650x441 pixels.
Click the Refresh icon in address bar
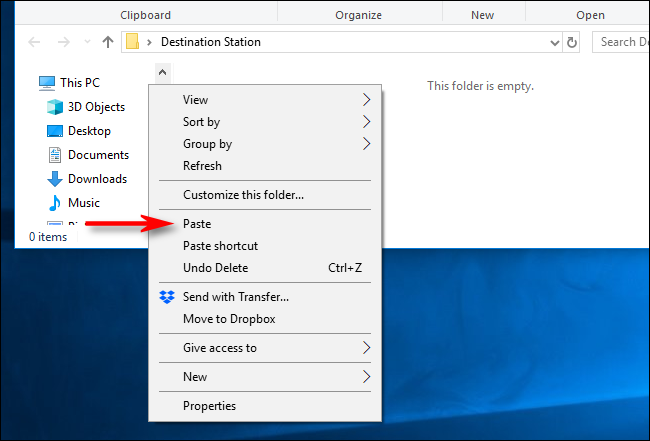(x=572, y=43)
